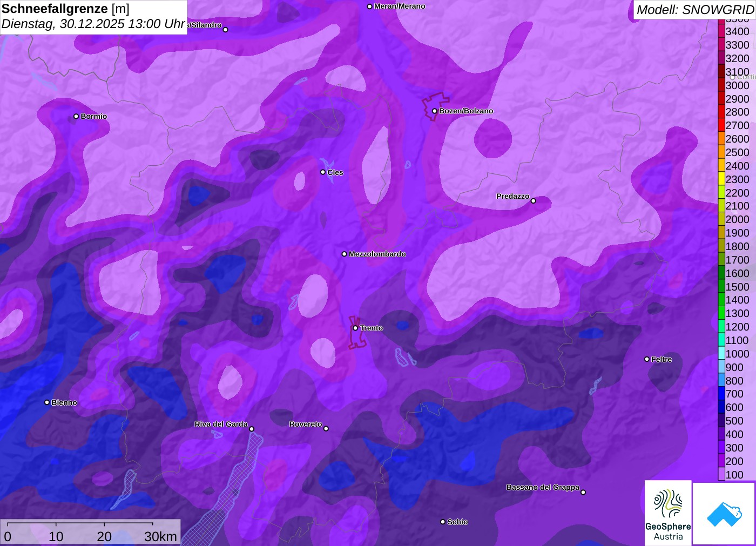Click the Bozen/Bolzano city marker dot
The image size is (756, 546).
tap(434, 111)
